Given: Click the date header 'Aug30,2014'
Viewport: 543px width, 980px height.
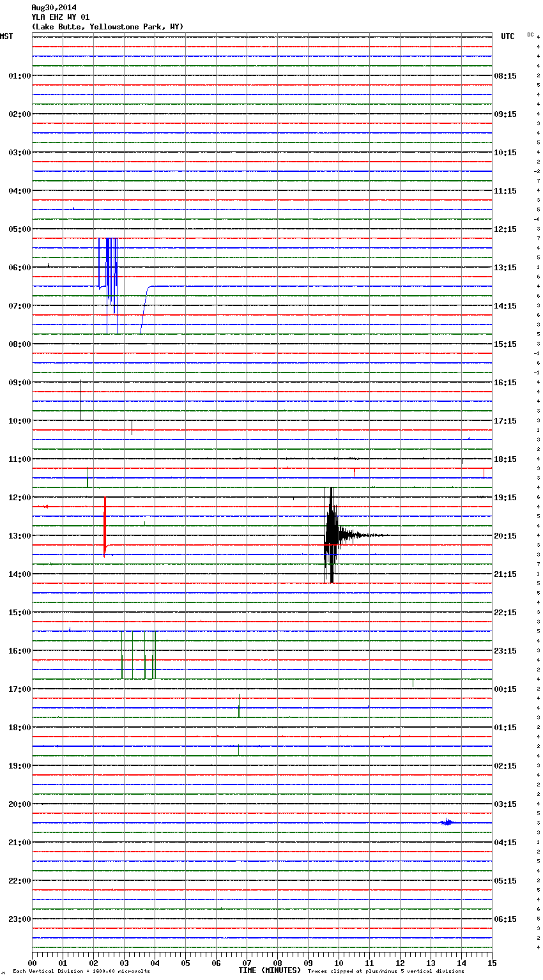Looking at the screenshot, I should coord(54,8).
